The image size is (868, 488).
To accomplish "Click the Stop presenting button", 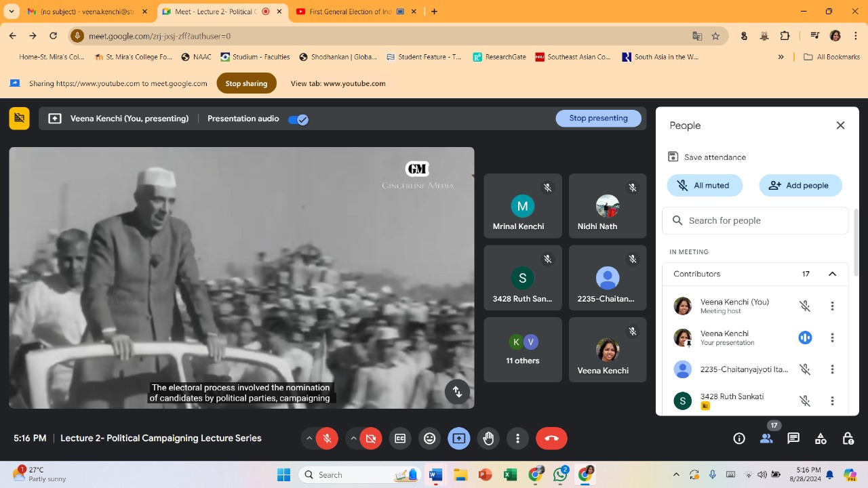I will (x=598, y=118).
